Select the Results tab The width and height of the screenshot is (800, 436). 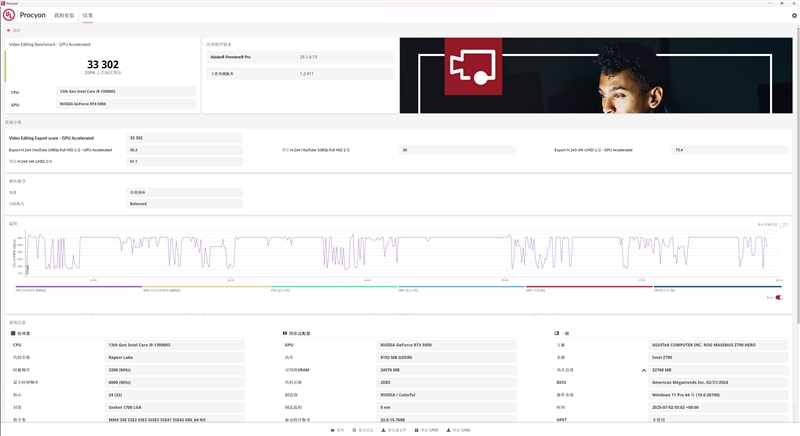[88, 15]
